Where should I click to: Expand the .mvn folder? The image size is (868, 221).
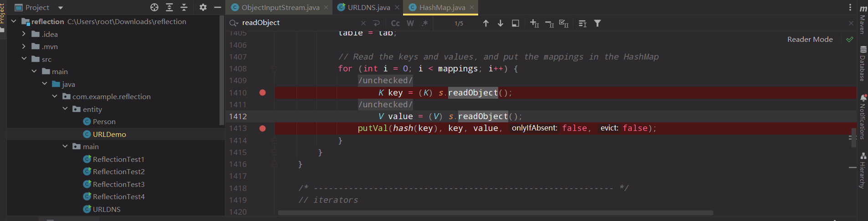24,46
